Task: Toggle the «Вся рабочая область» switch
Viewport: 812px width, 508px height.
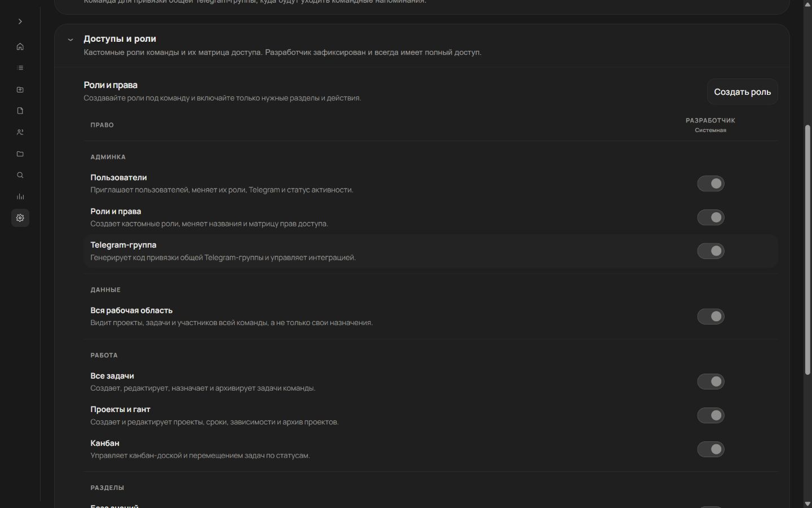Action: point(710,317)
